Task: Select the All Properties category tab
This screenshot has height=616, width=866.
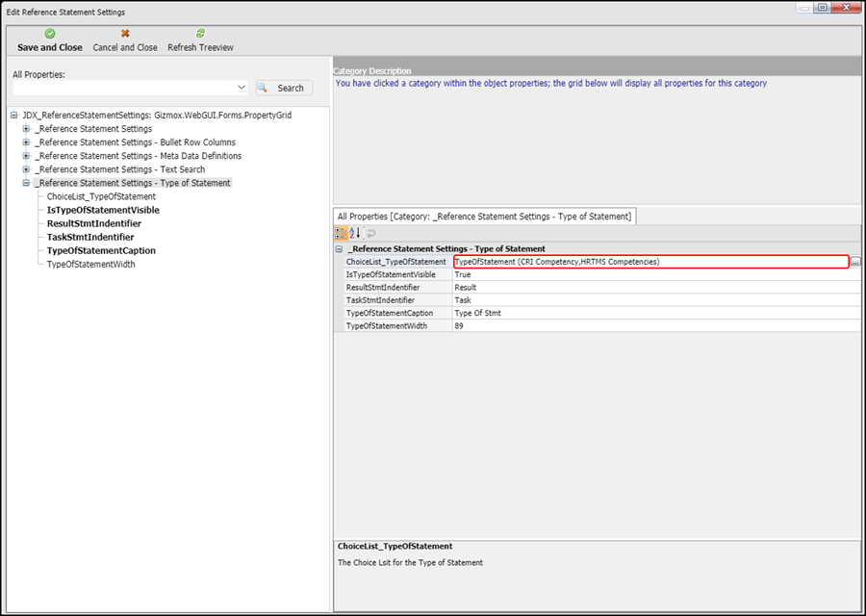Action: point(484,217)
